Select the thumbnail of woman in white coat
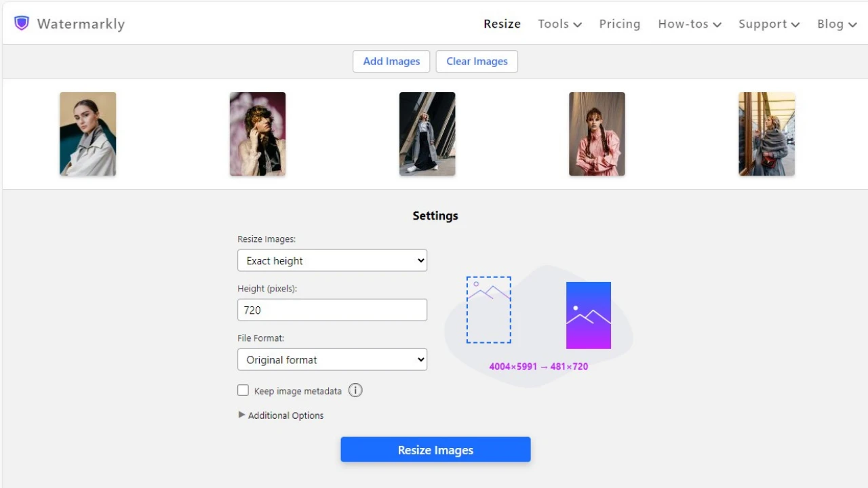 88,134
